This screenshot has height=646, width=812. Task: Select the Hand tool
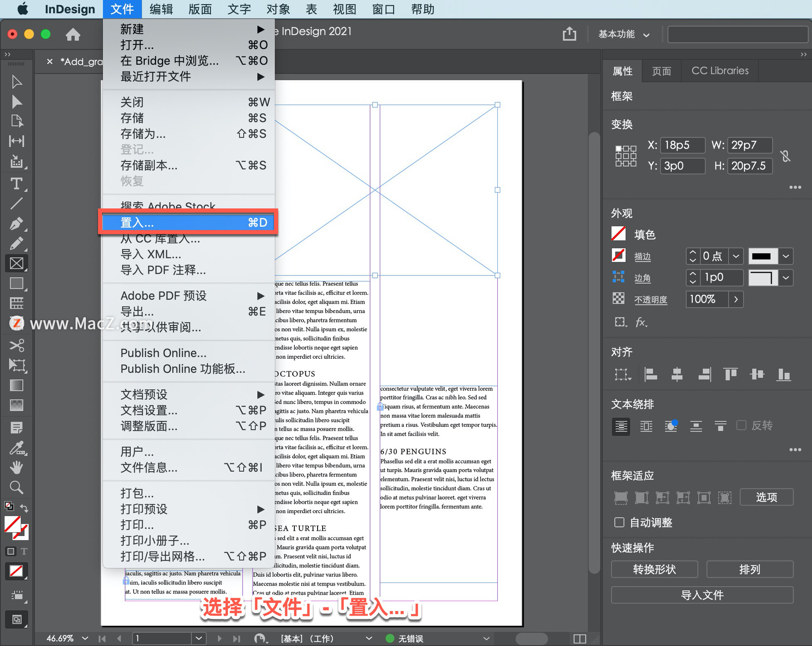[16, 467]
